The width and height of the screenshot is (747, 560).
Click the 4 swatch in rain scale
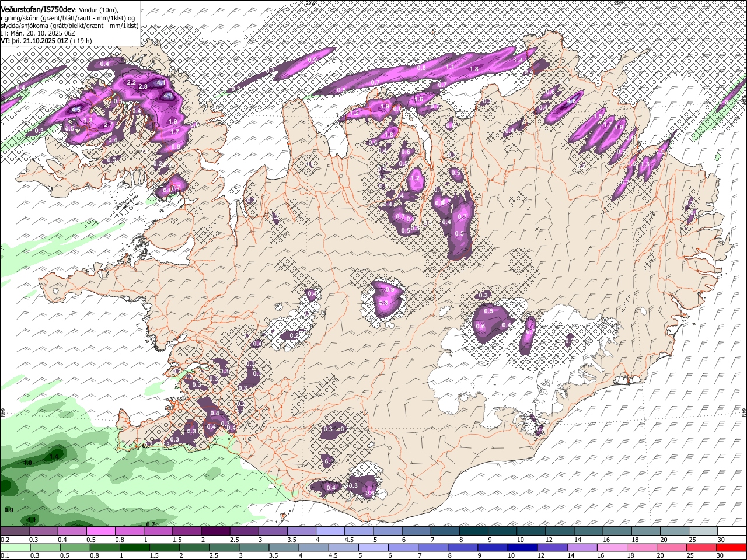tap(313, 548)
